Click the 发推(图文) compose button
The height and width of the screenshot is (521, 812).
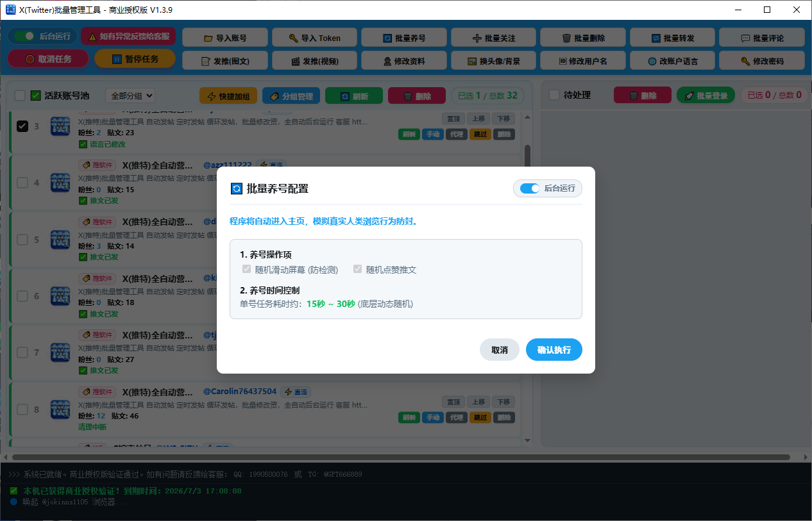[224, 62]
